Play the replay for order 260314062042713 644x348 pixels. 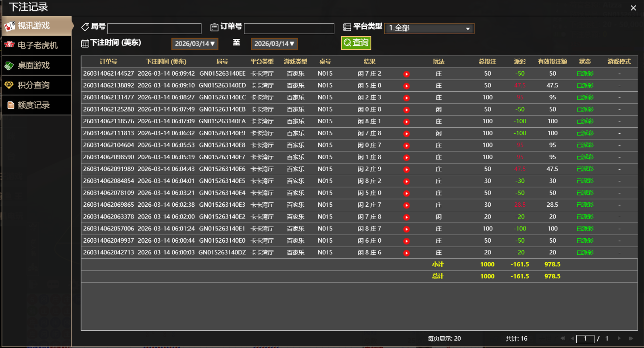click(x=406, y=252)
